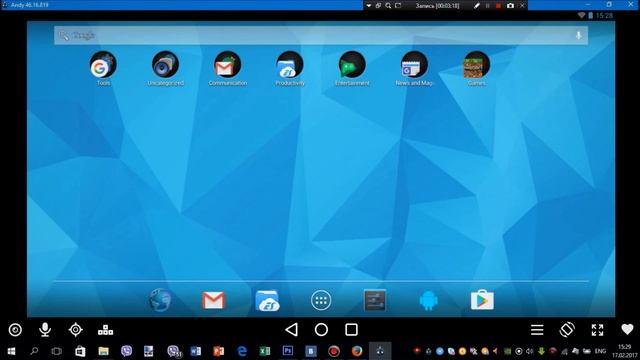
Task: Click the recorder region rectangle icon
Action: [398, 6]
